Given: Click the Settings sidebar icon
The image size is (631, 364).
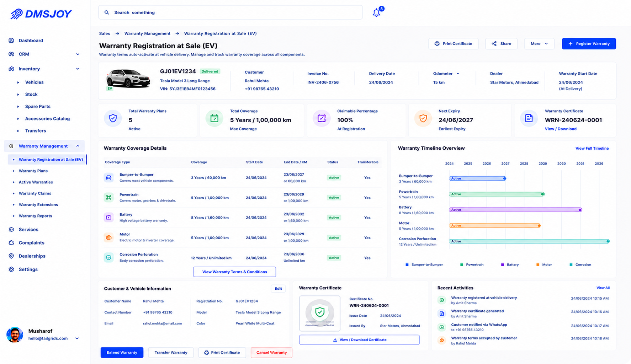Looking at the screenshot, I should pyautogui.click(x=11, y=269).
